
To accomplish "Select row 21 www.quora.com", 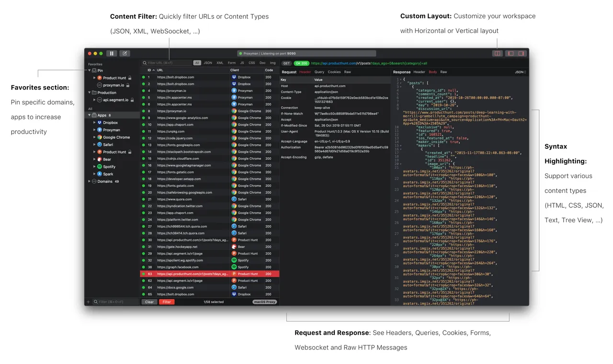I will pyautogui.click(x=210, y=199).
